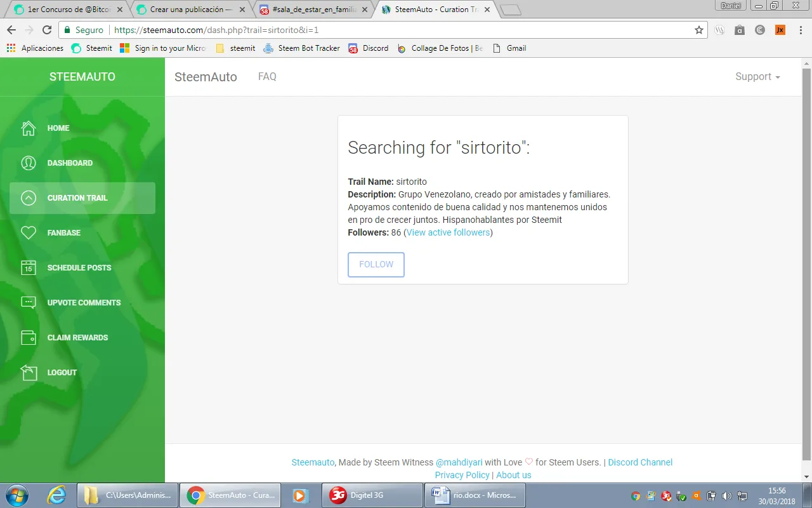This screenshot has width=812, height=508.
Task: Click the Dashboard user icon in sidebar
Action: pos(29,163)
